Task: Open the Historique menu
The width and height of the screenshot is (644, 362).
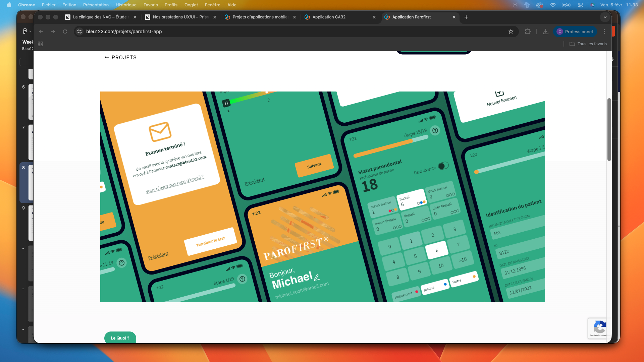Action: [126, 5]
